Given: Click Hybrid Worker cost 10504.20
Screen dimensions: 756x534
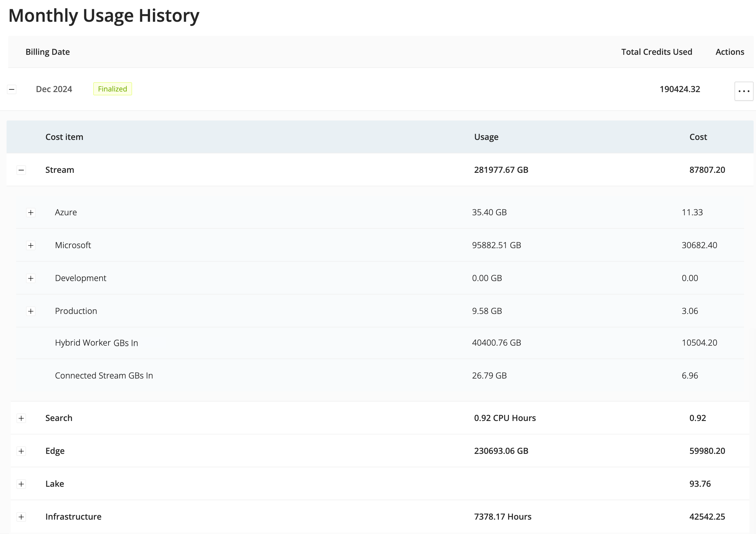Looking at the screenshot, I should click(699, 343).
